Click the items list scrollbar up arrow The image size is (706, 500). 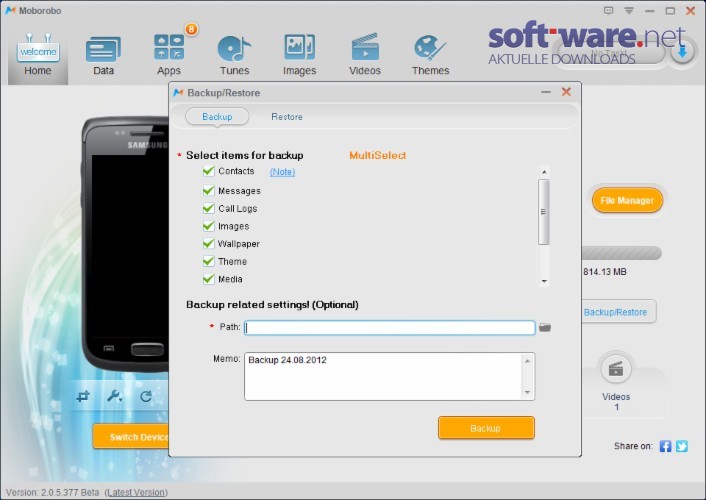coord(544,172)
